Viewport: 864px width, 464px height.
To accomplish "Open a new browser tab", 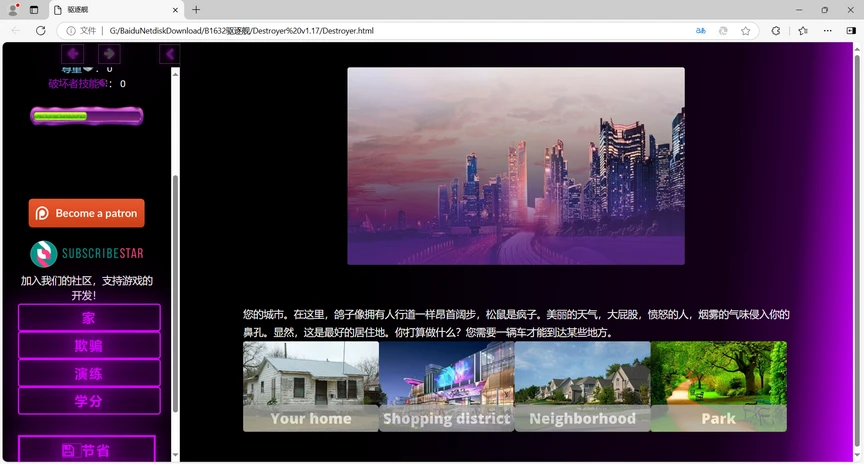I will 196,9.
